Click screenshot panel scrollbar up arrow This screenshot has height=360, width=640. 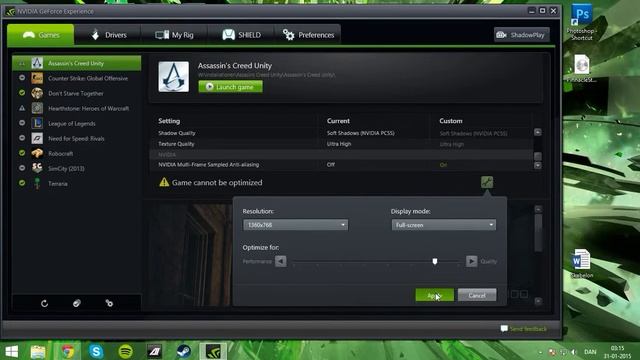[538, 209]
